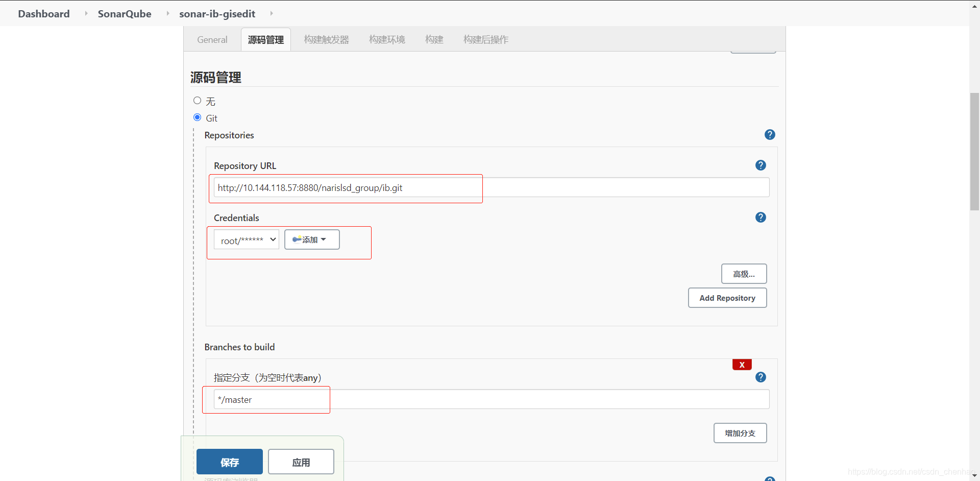Click 增加分支 button
This screenshot has width=980, height=481.
(x=740, y=433)
